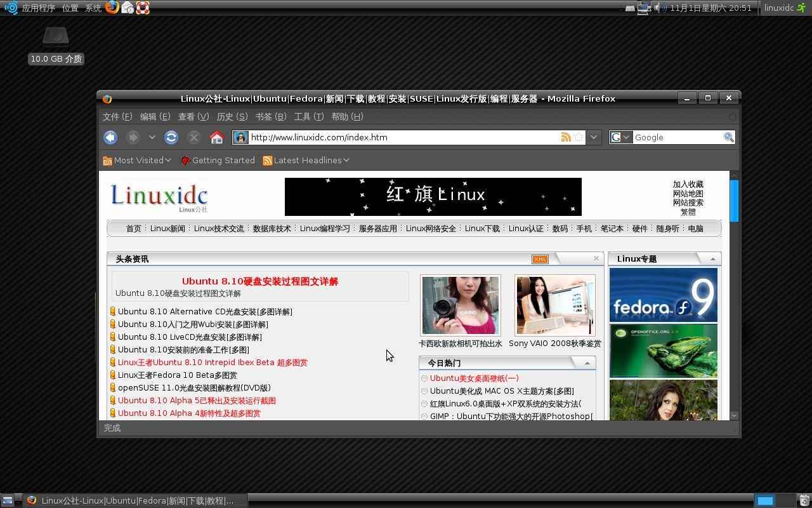Open Ubuntu 8.10 LiveCD光盘安装 article
This screenshot has width=812, height=508.
[190, 337]
